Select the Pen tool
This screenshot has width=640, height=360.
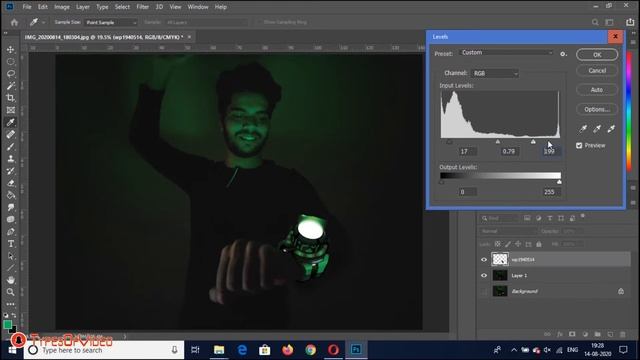point(11,231)
